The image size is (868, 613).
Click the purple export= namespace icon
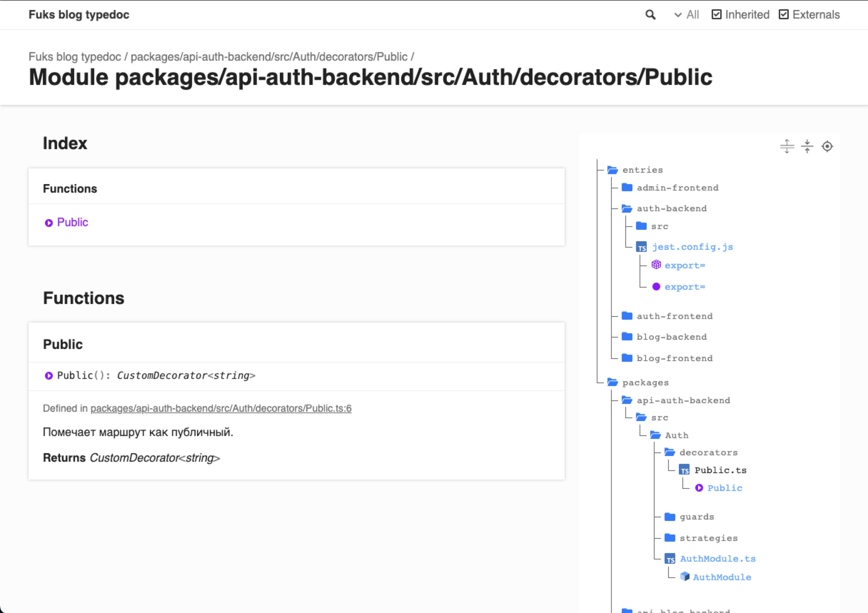coord(656,265)
